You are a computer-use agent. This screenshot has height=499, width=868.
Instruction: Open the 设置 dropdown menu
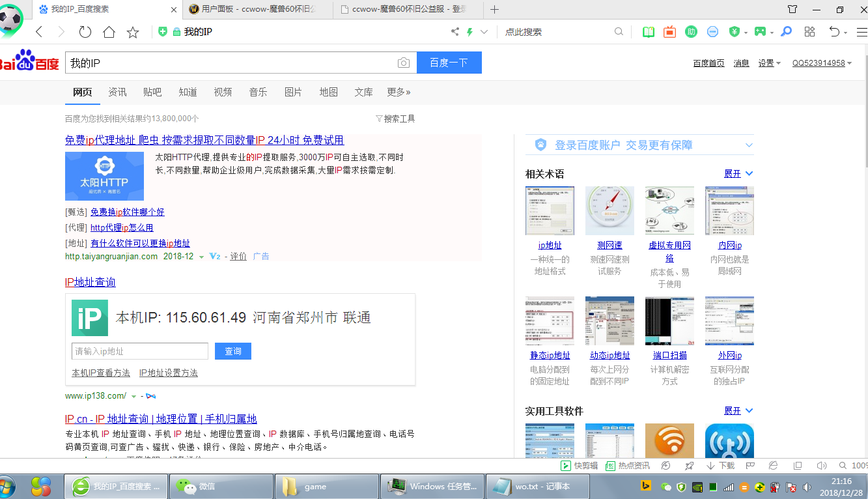tap(769, 63)
